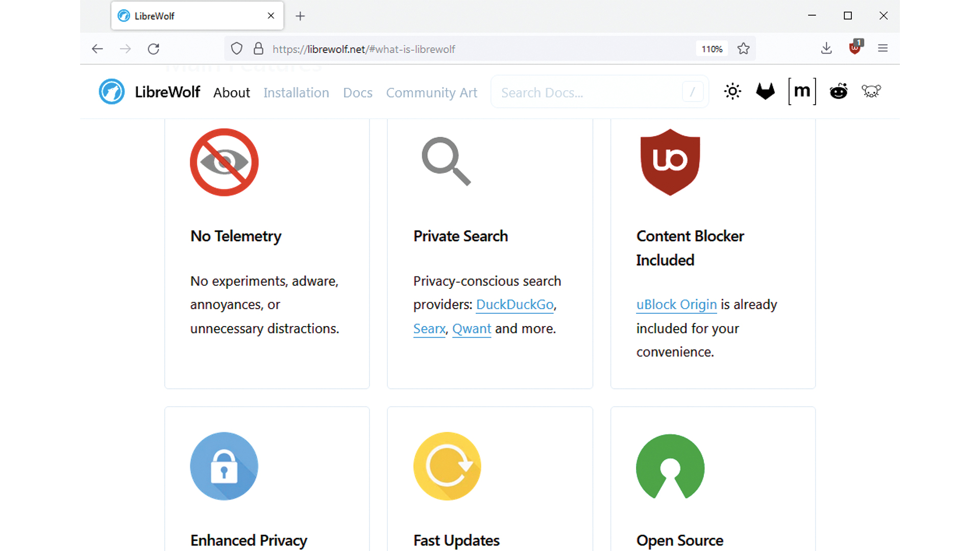Screen dimensions: 980x551
Task: Click the Lemmy mouse icon
Action: 871,92
